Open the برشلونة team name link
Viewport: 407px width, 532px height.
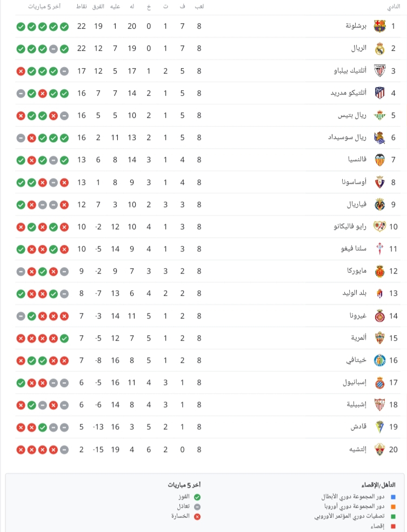coord(356,26)
